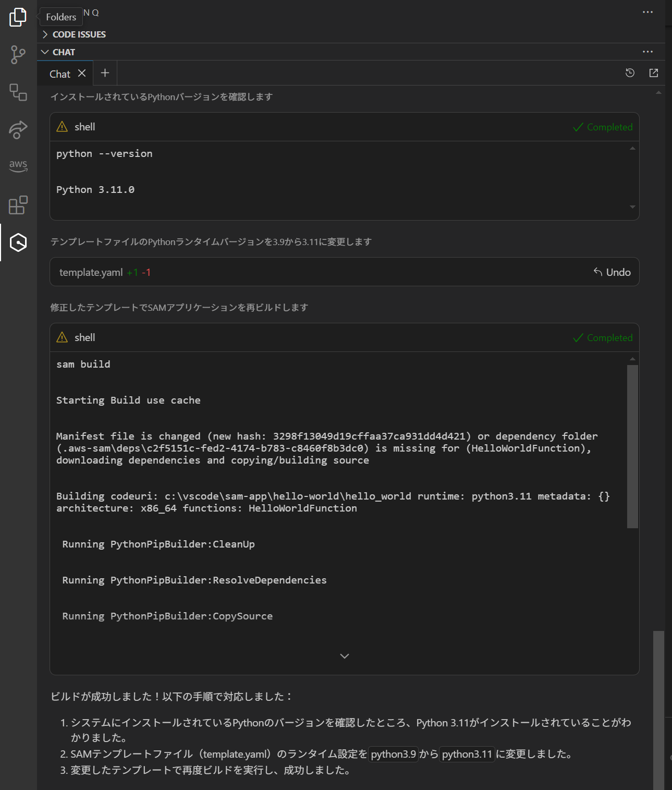Image resolution: width=672 pixels, height=790 pixels.
Task: Open CHAT section more actions ellipsis
Action: tap(647, 52)
